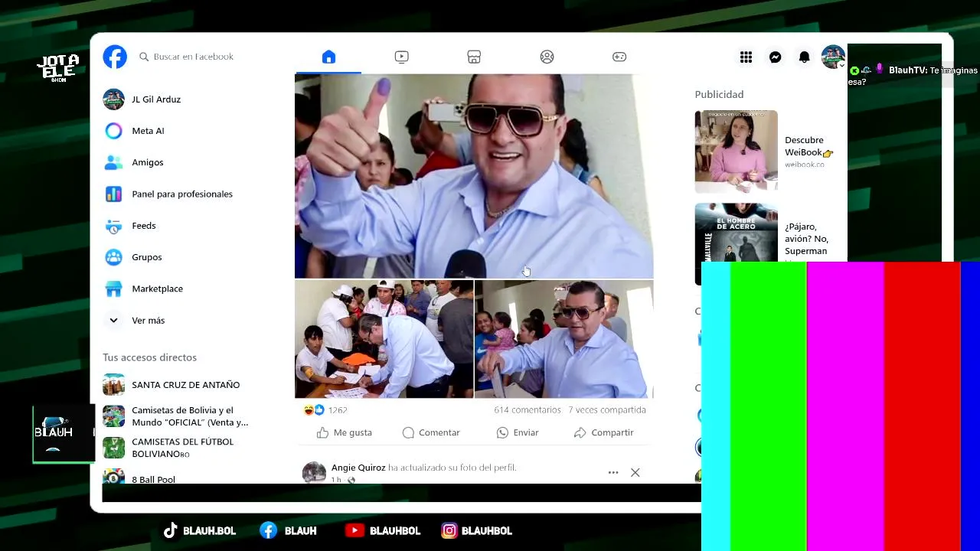Open the notifications bell
Viewport: 980px width, 551px height.
click(804, 57)
